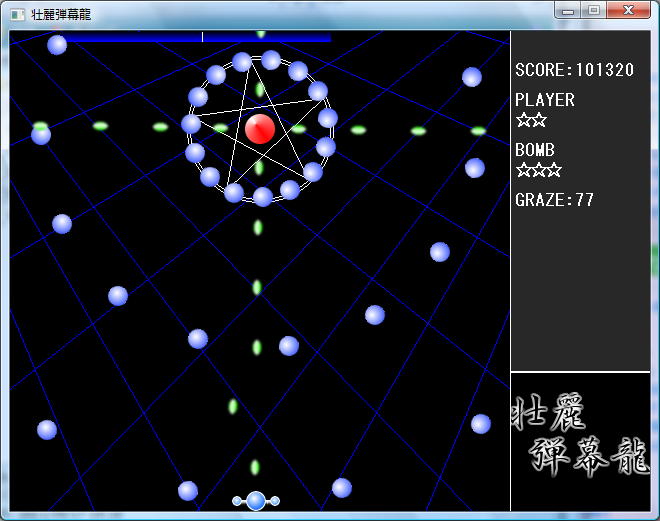
Task: Click the SCORE:101320 readout
Action: 574,70
